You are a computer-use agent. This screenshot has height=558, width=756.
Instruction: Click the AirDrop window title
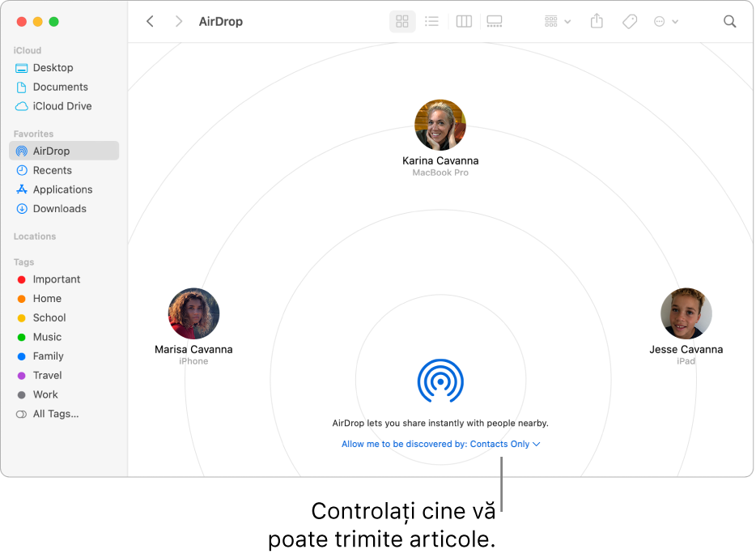221,22
